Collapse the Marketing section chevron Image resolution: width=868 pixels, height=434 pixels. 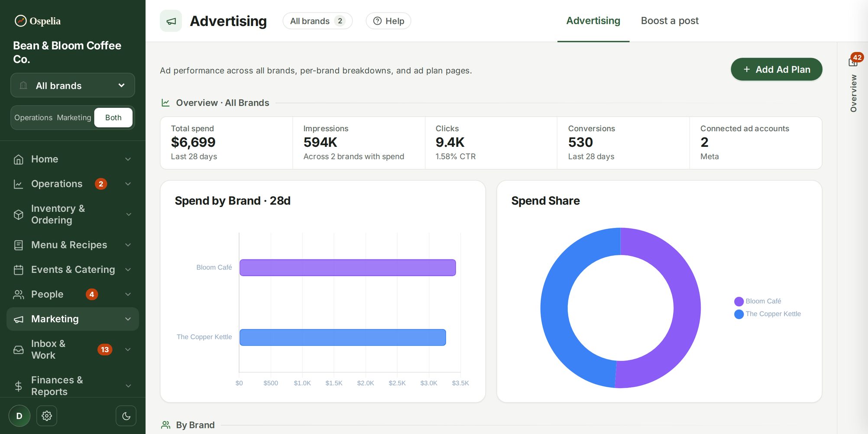click(128, 319)
